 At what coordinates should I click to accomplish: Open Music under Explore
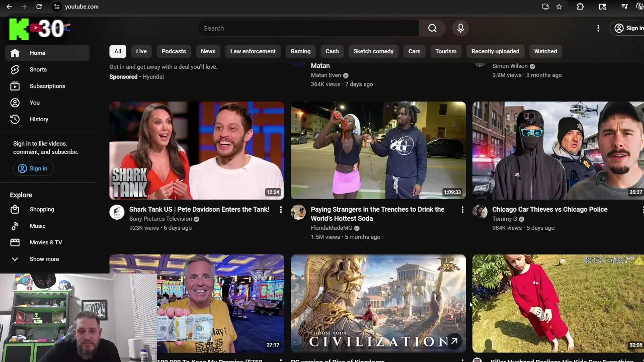[x=47, y=226]
